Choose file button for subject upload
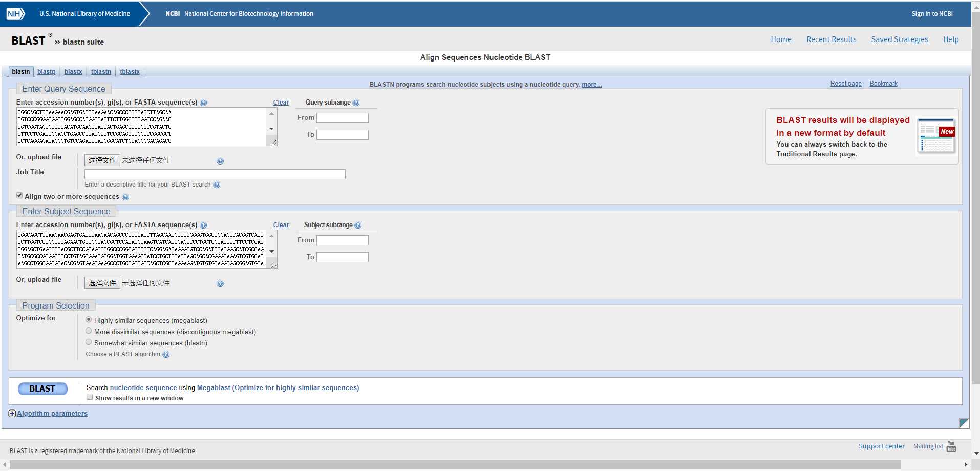 102,283
